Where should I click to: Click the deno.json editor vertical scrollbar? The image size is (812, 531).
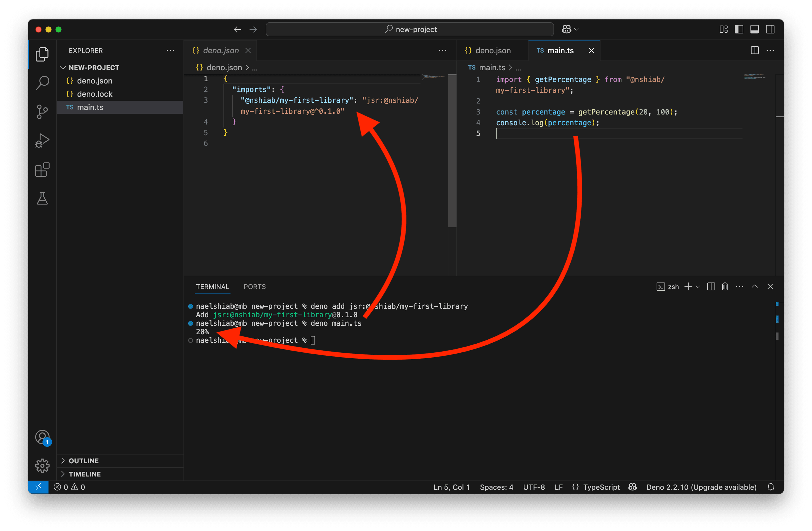click(452, 150)
